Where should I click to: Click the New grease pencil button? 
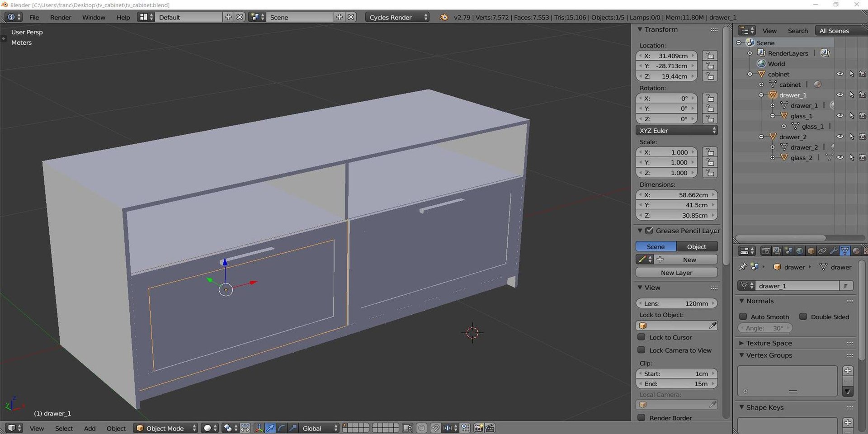686,259
